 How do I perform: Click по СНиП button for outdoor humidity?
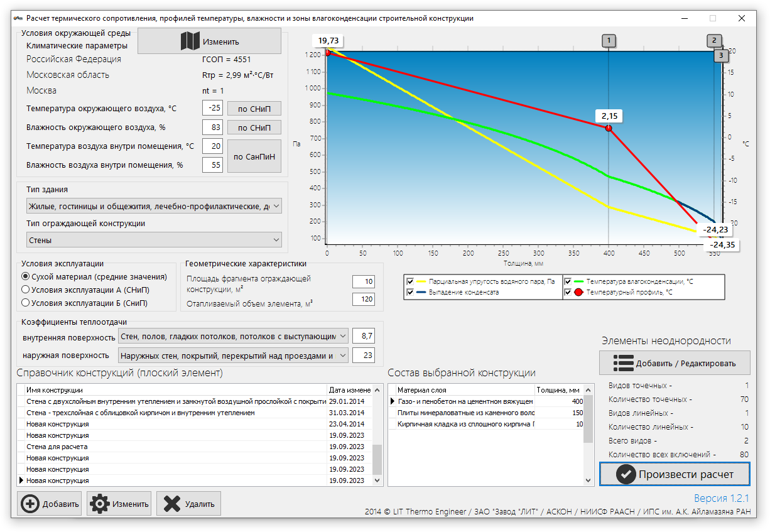click(x=254, y=128)
